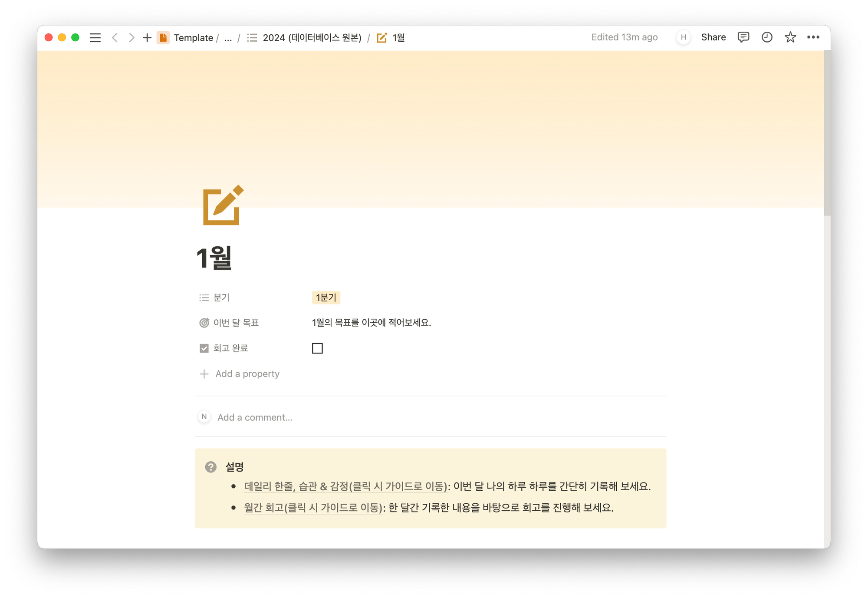Image resolution: width=868 pixels, height=598 pixels.
Task: Go forward with the right arrow
Action: (x=131, y=38)
